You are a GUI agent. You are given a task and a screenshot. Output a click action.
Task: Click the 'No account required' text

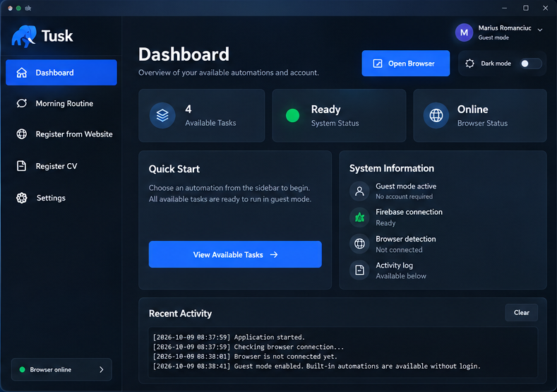pos(405,196)
